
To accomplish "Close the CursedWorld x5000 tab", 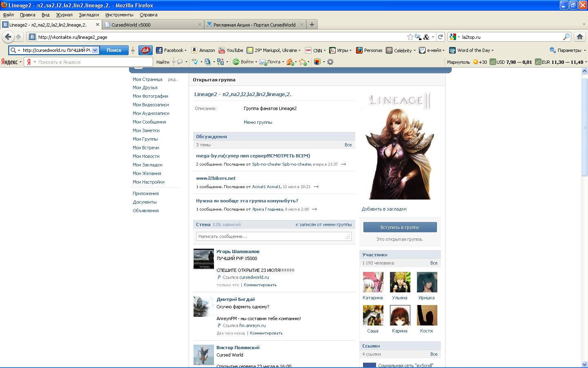I will [200, 25].
